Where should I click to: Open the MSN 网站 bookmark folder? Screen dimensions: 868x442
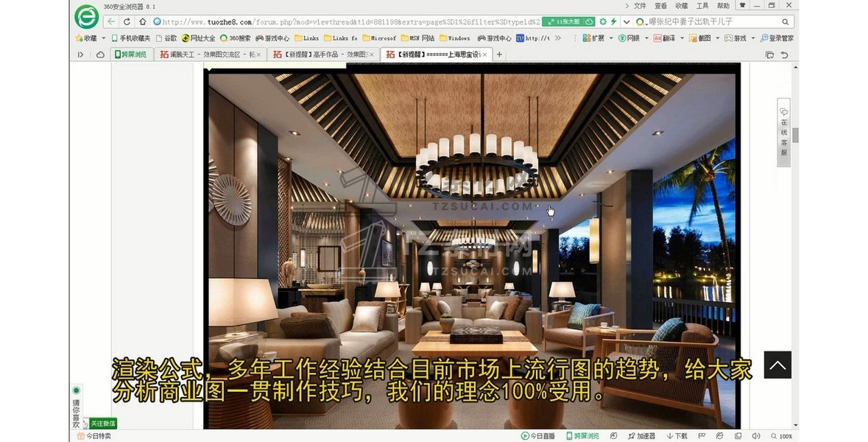click(417, 38)
